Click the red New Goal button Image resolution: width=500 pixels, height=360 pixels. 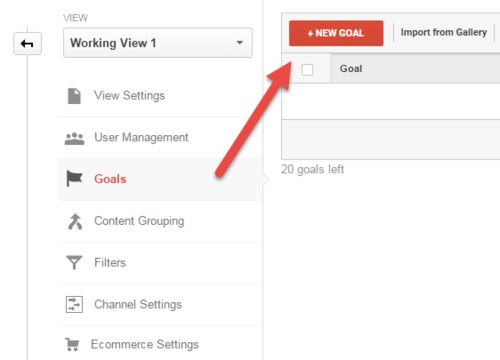point(336,33)
